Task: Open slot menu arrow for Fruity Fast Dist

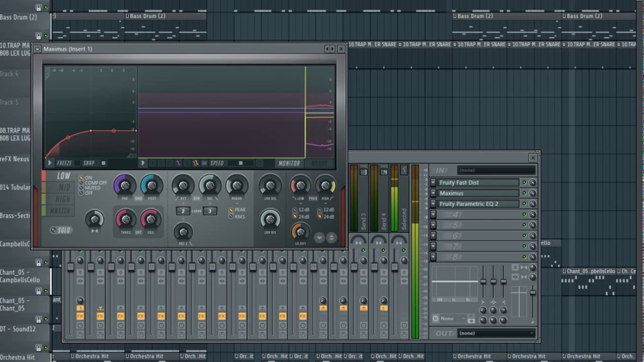Action: [433, 183]
